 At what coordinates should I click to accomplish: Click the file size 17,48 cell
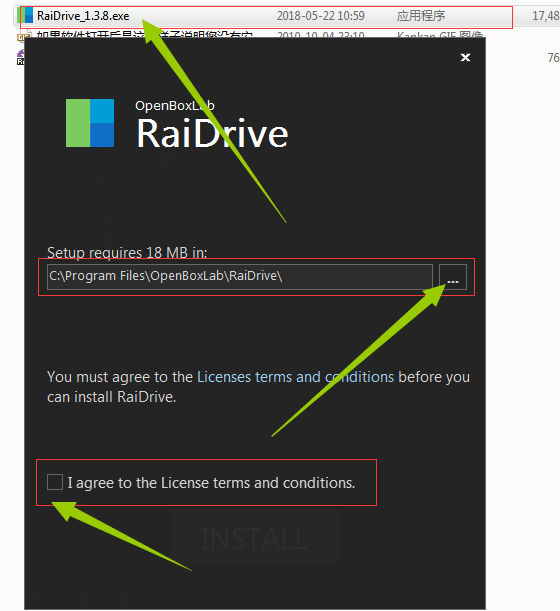tap(546, 16)
